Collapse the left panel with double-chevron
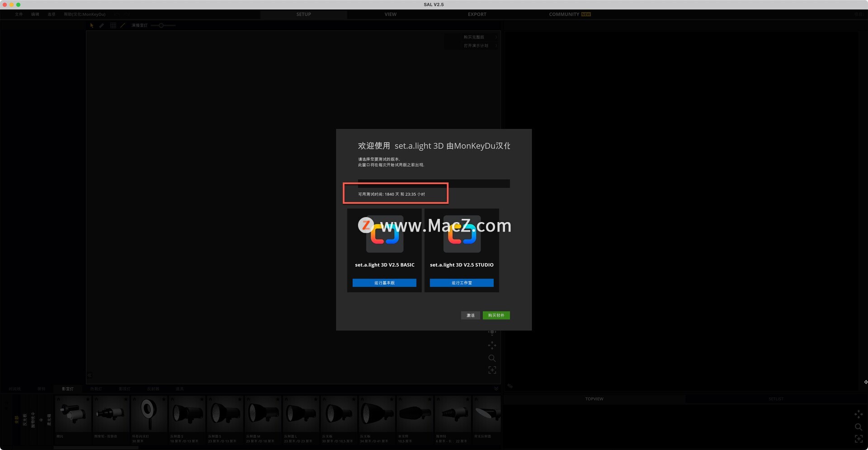Viewport: 868px width, 450px height. tap(89, 375)
